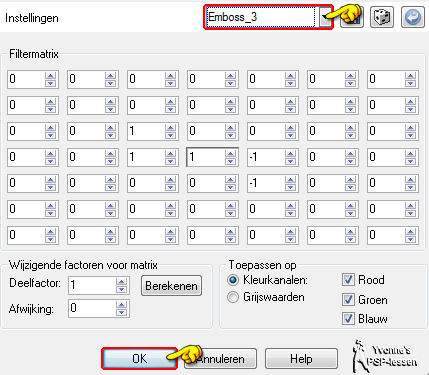Click down arrow of row 4 column 3 cell
The image size is (429, 375).
[170, 161]
